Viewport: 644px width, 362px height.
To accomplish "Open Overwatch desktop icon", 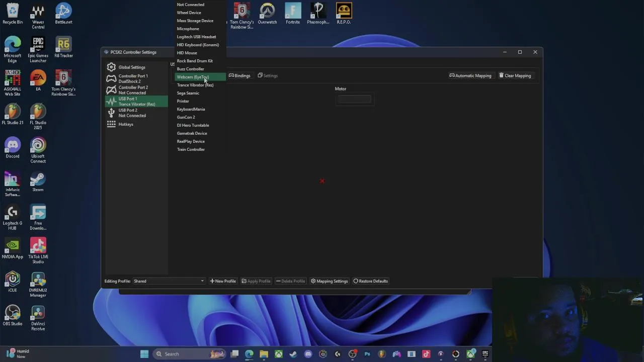I will click(x=267, y=14).
